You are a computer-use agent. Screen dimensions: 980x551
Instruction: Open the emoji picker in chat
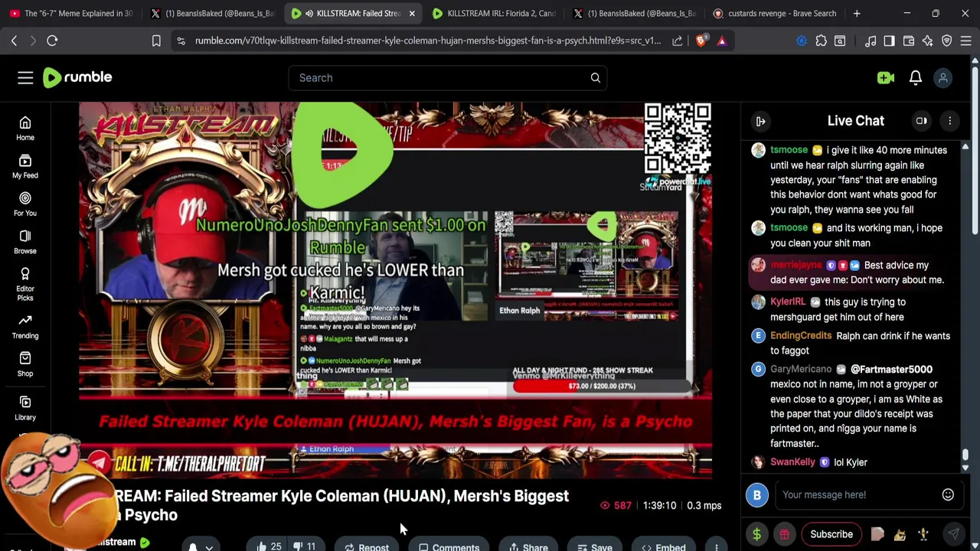tap(948, 494)
